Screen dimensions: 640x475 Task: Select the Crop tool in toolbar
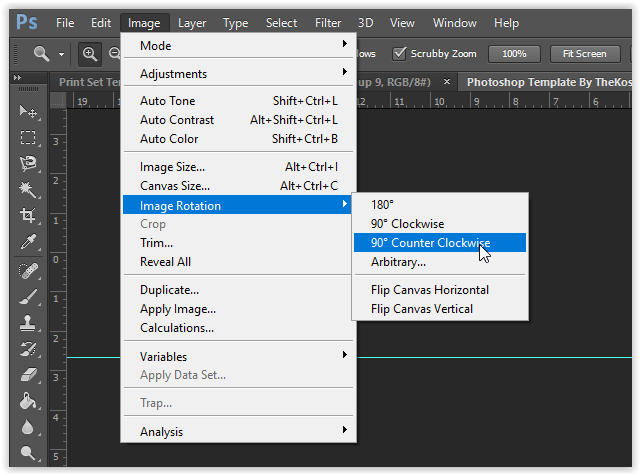pos(28,215)
